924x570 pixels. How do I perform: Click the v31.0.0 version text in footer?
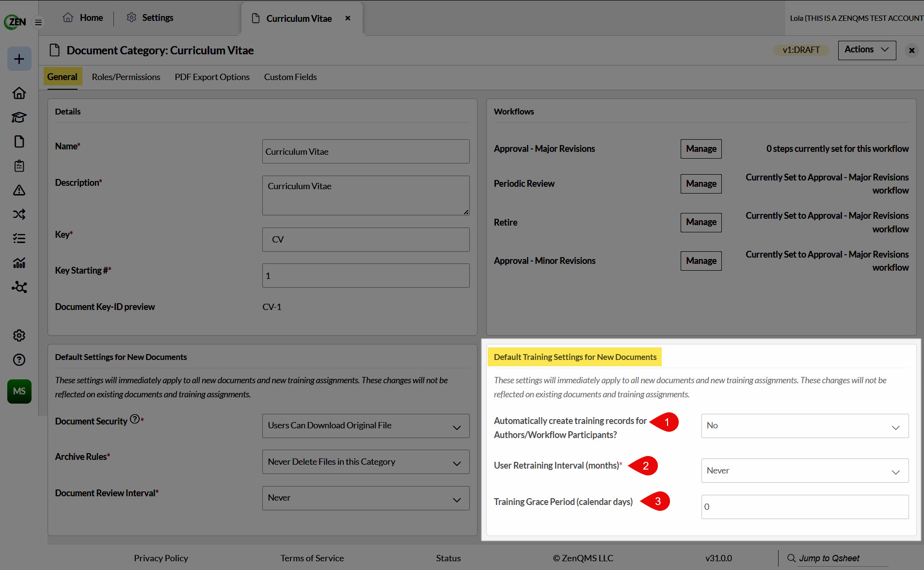pyautogui.click(x=718, y=558)
